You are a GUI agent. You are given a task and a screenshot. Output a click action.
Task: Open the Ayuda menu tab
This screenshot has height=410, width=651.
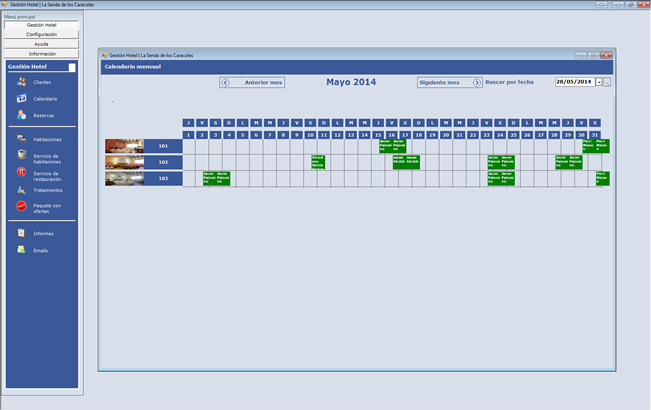point(41,44)
